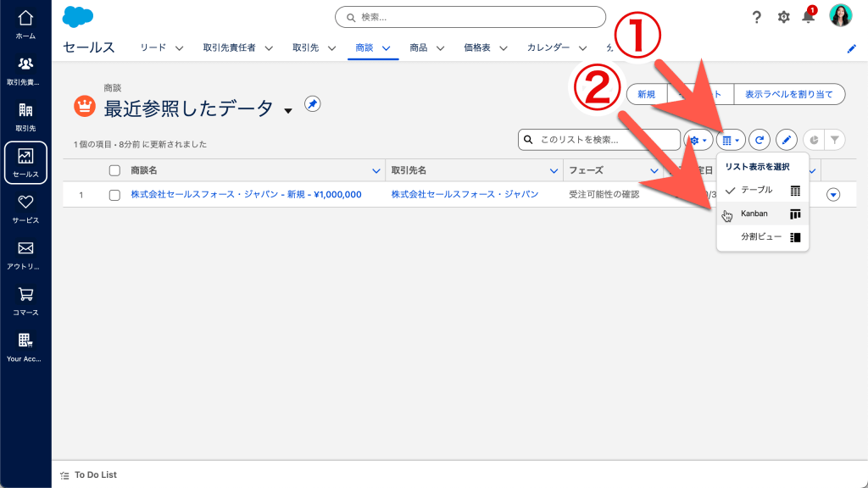The height and width of the screenshot is (488, 868).
Task: Open the setup gear icon
Action: [x=783, y=17]
